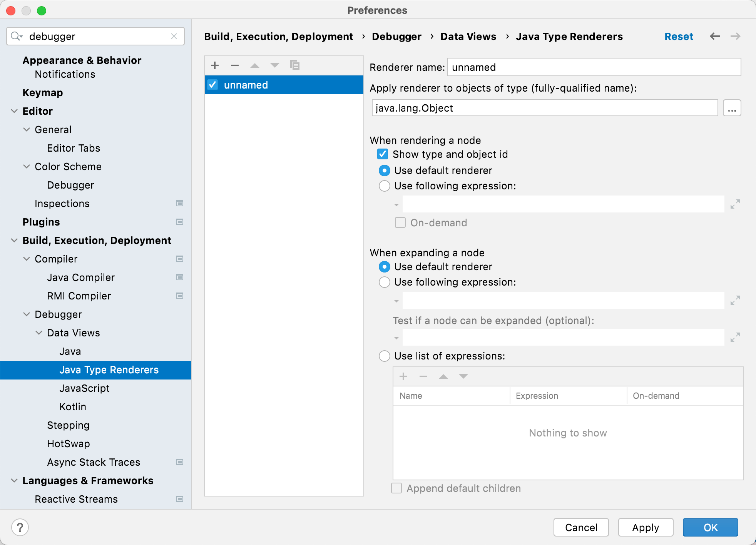Click the add renderer plus icon
This screenshot has height=545, width=756.
215,65
